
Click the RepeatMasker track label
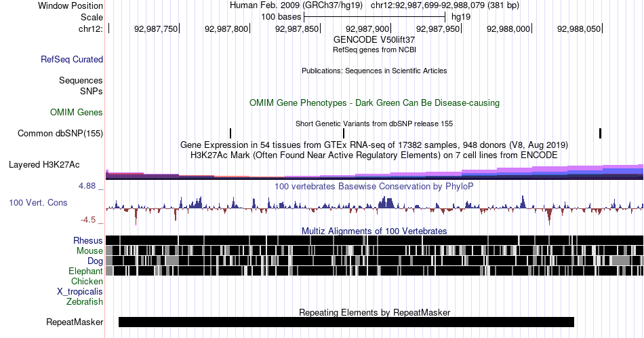coord(75,322)
